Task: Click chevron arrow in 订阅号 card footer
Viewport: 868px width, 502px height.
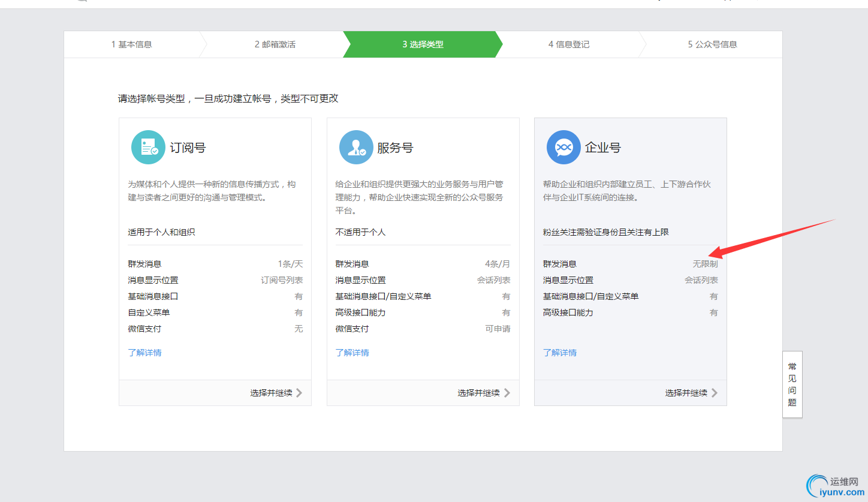Action: pos(299,393)
